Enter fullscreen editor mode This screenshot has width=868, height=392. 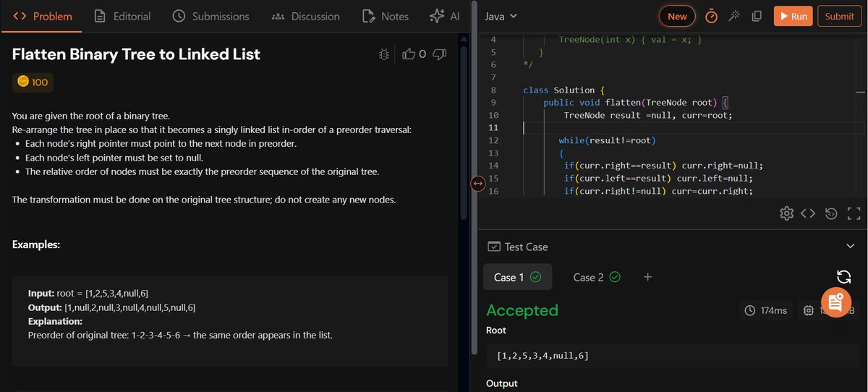coord(854,213)
